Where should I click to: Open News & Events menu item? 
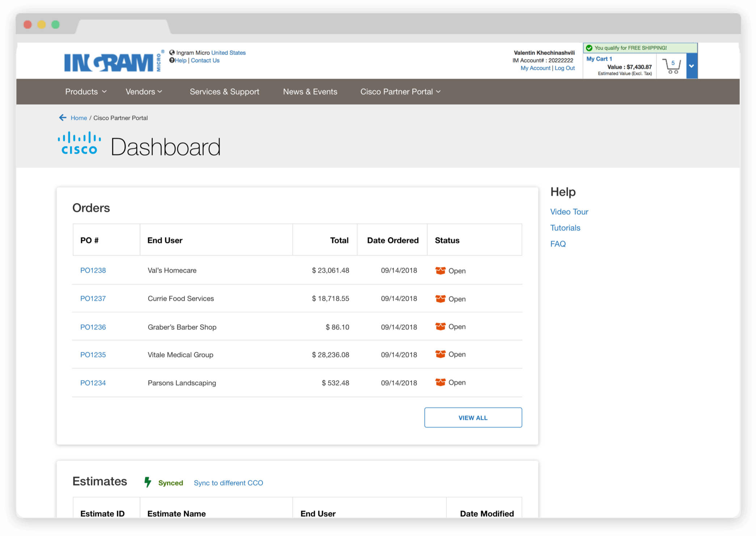coord(310,92)
